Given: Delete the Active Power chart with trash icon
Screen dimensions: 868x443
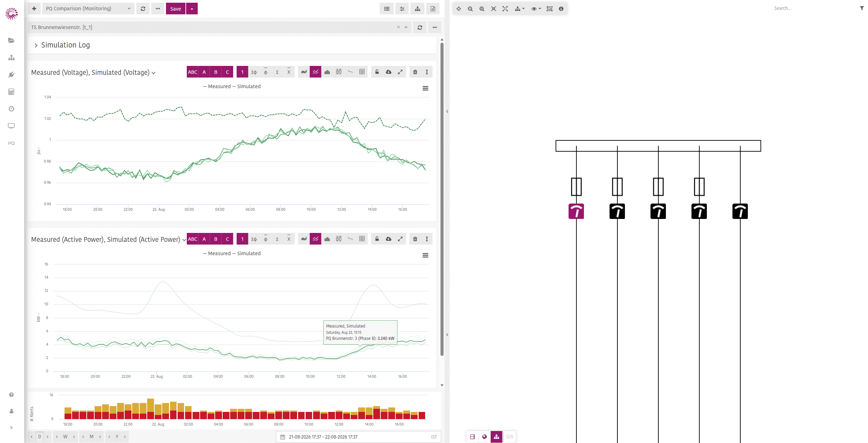Looking at the screenshot, I should [x=415, y=239].
